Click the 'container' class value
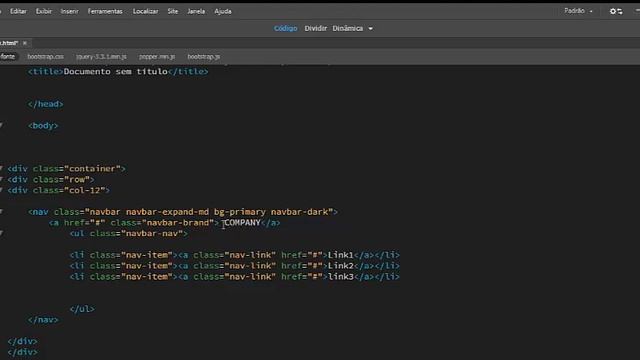The height and width of the screenshot is (360, 640). point(92,169)
